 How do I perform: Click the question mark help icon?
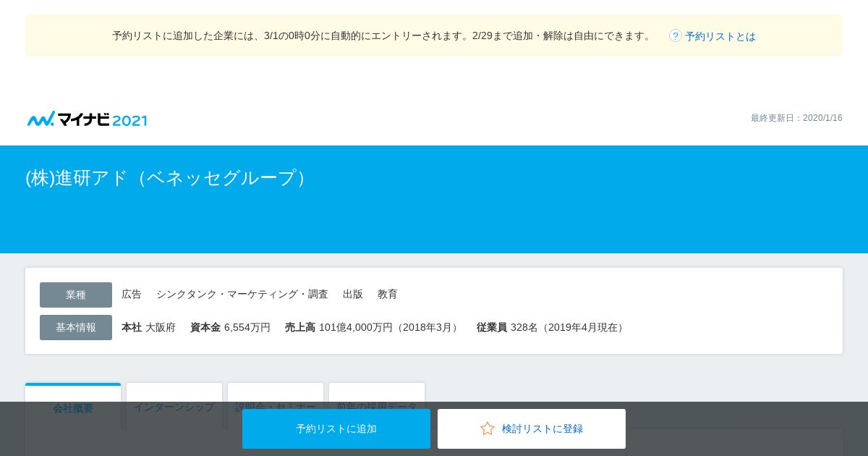tap(676, 35)
